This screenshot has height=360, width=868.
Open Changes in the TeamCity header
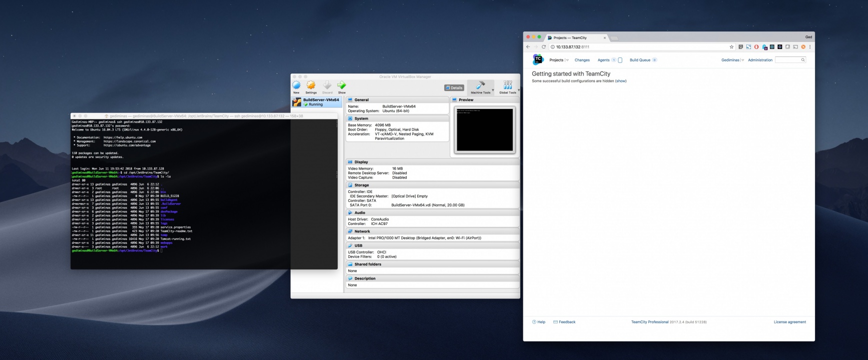tap(582, 60)
